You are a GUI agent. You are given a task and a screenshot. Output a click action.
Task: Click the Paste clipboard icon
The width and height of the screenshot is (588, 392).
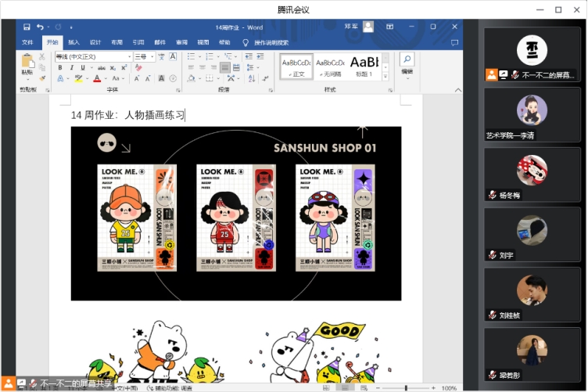click(x=27, y=61)
